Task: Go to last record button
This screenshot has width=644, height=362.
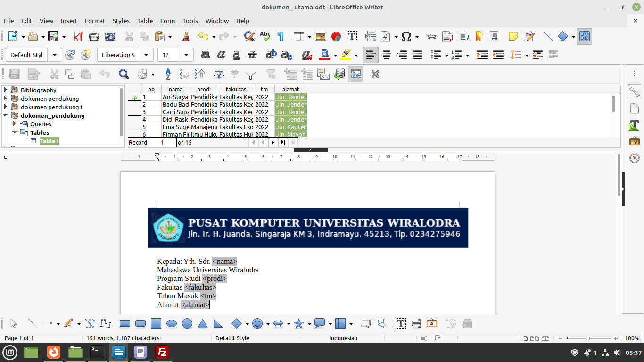Action: pos(282,142)
